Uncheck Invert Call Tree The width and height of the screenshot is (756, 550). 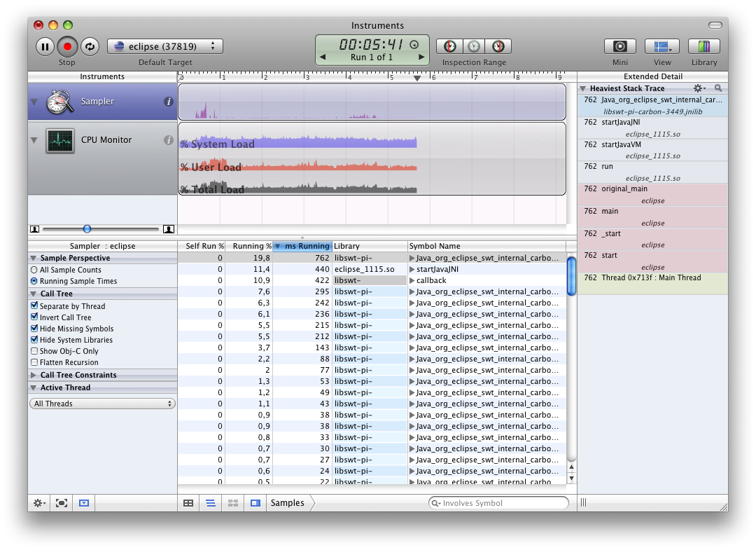(34, 317)
